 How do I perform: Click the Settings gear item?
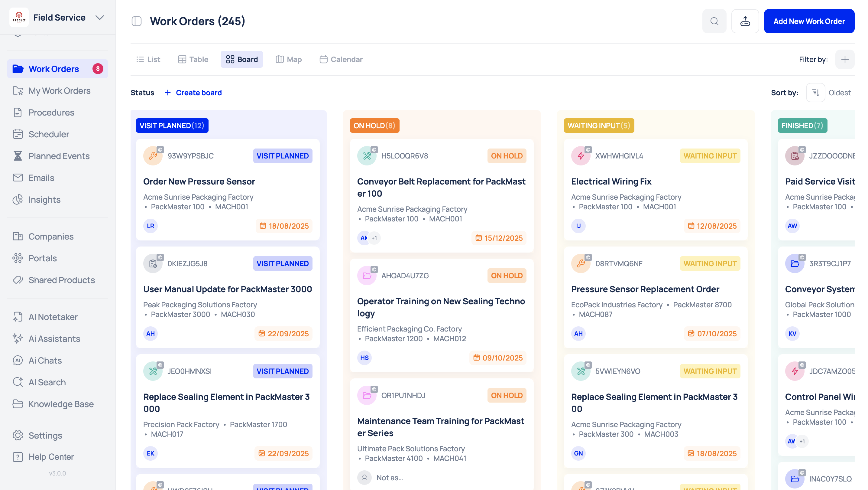pyautogui.click(x=45, y=435)
